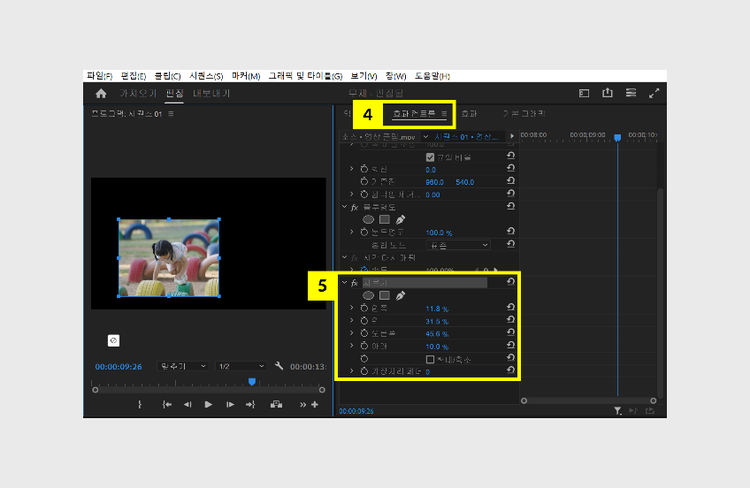Open the progress dashboard icon in the header
Image resolution: width=750 pixels, height=488 pixels.
click(x=631, y=93)
